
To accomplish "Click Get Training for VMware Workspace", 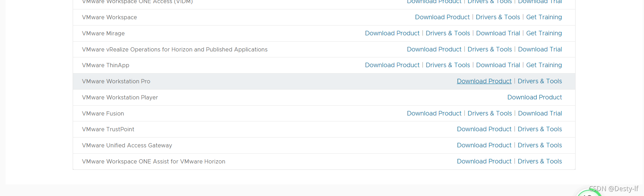I will pyautogui.click(x=544, y=17).
